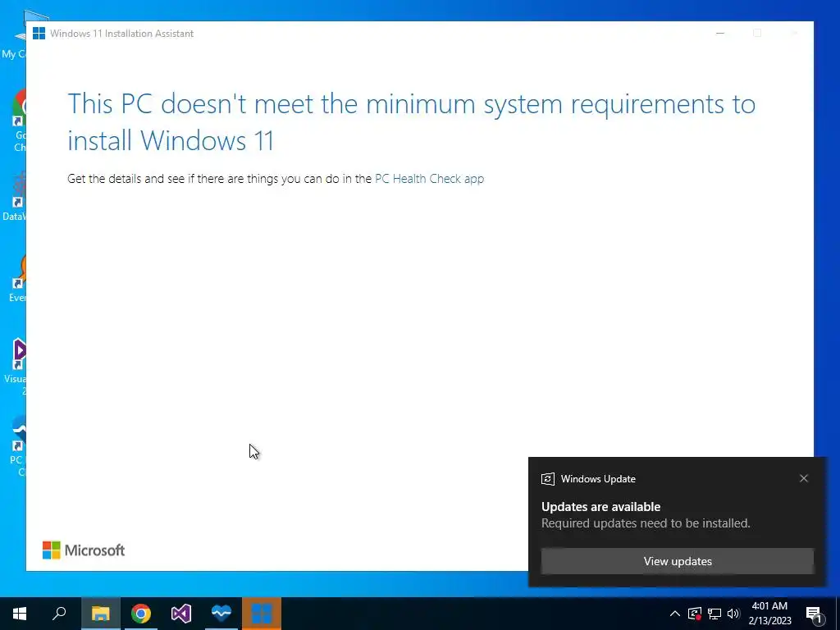
Task: Select Windows 11 Installation Assistant taskbar button
Action: [262, 614]
